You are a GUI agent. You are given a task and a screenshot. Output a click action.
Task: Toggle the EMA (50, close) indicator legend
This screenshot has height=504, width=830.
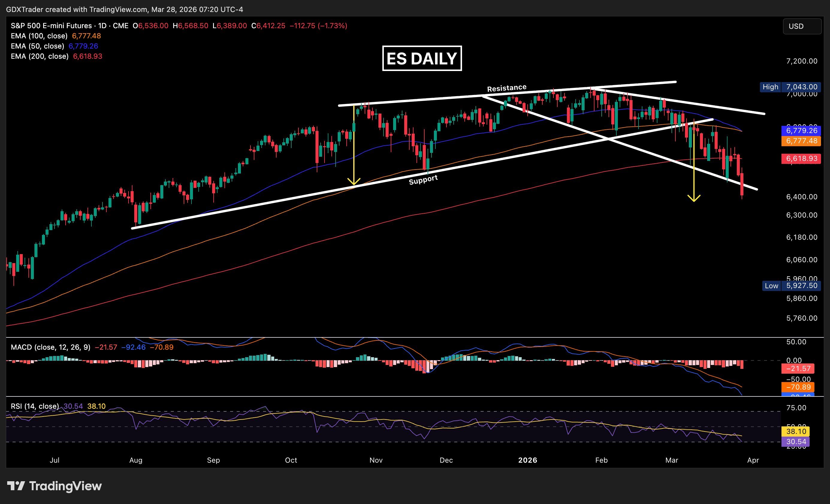(37, 46)
